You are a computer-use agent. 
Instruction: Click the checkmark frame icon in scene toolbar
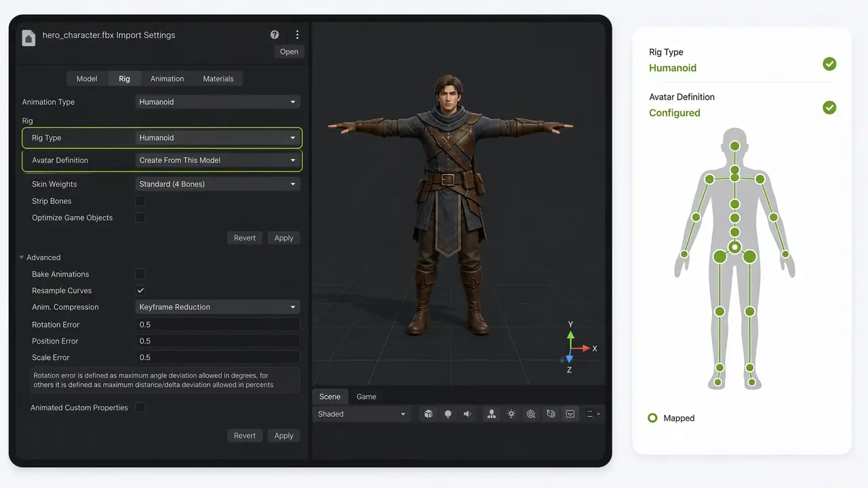click(570, 414)
